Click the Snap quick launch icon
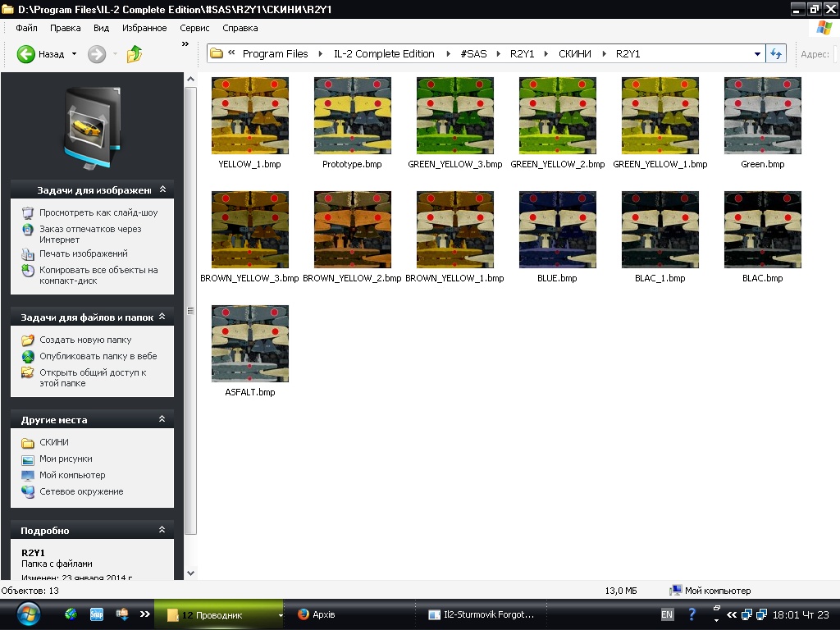The image size is (840, 630). [x=97, y=614]
